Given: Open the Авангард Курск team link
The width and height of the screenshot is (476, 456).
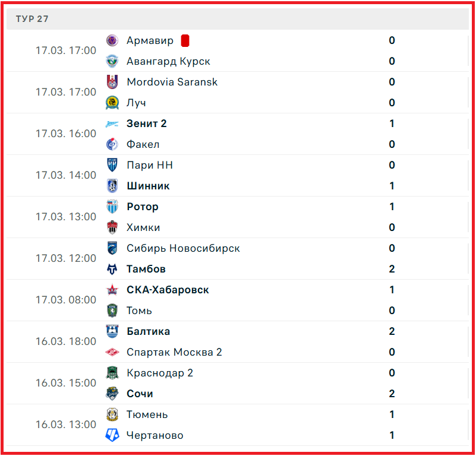Looking at the screenshot, I should (168, 61).
